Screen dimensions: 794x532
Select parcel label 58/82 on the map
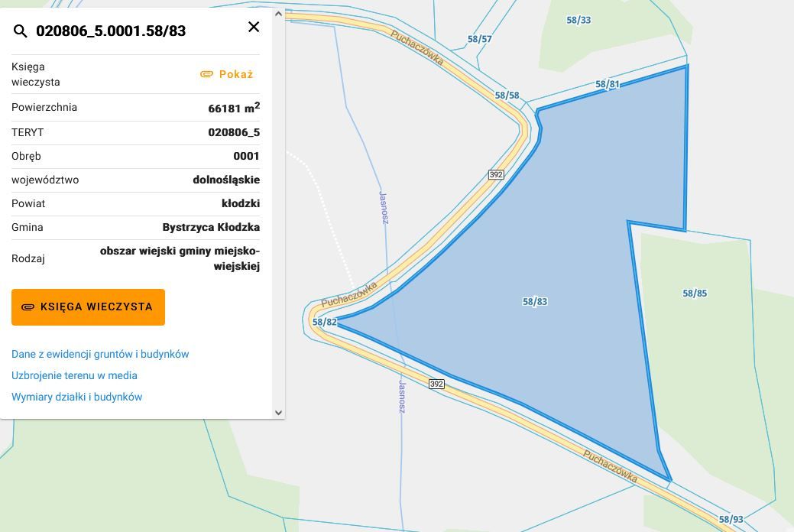[x=324, y=322]
